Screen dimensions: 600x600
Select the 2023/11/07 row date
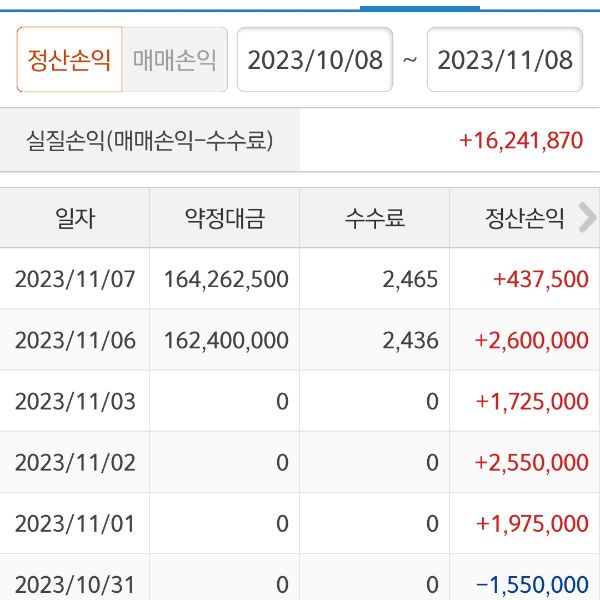point(75,279)
